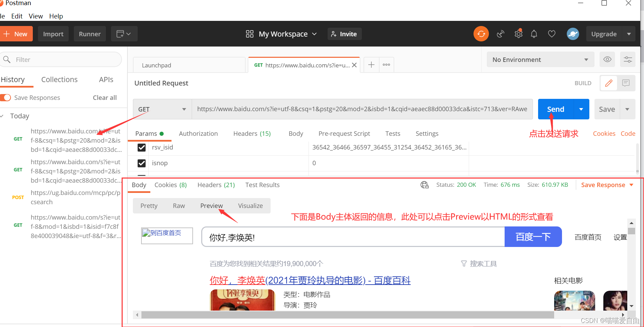The width and height of the screenshot is (644, 327).
Task: Click the Code link
Action: (628, 134)
